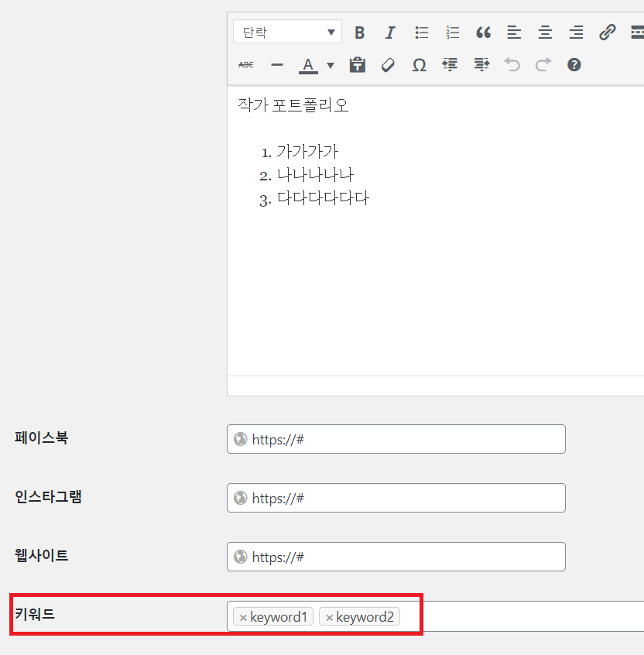Click the editor status bar below content
Viewport: 644px width, 655px height.
point(436,386)
